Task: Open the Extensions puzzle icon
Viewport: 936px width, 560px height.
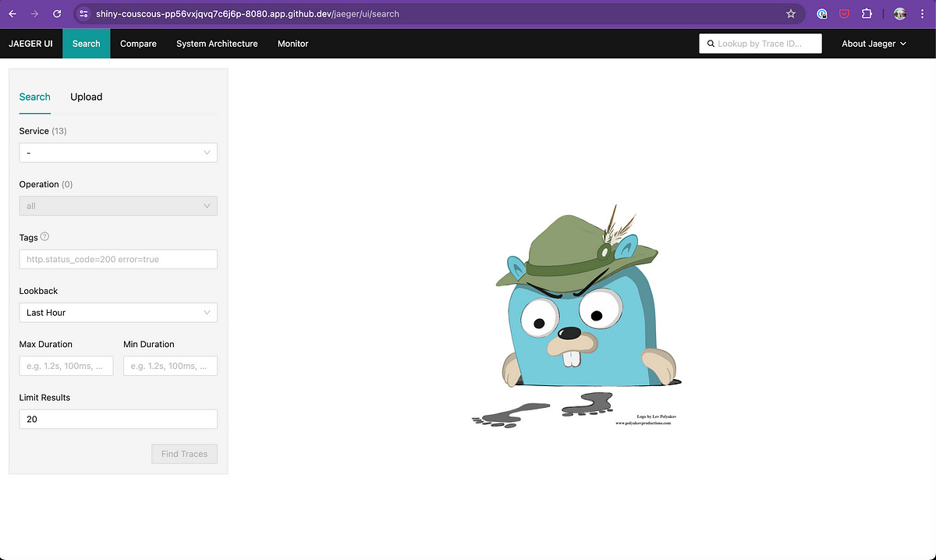Action: pyautogui.click(x=867, y=13)
